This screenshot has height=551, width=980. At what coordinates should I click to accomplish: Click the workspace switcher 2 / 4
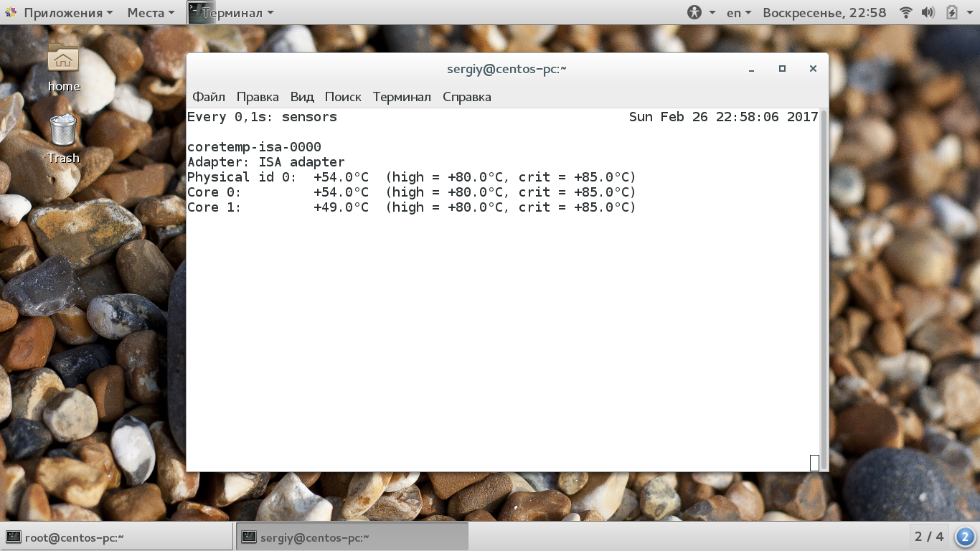coord(929,537)
